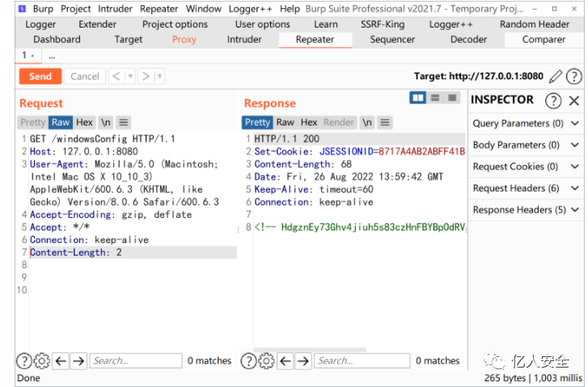The image size is (588, 387).
Task: Open forward history dropdown arrow
Action: (x=159, y=76)
